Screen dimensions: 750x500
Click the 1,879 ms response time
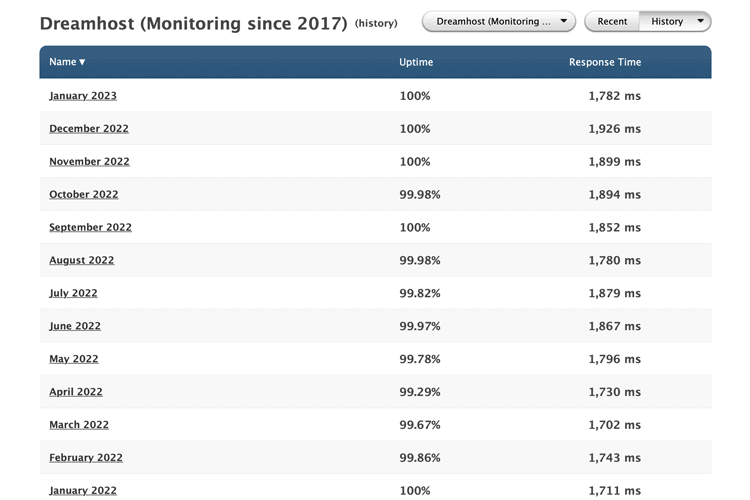[x=615, y=293]
